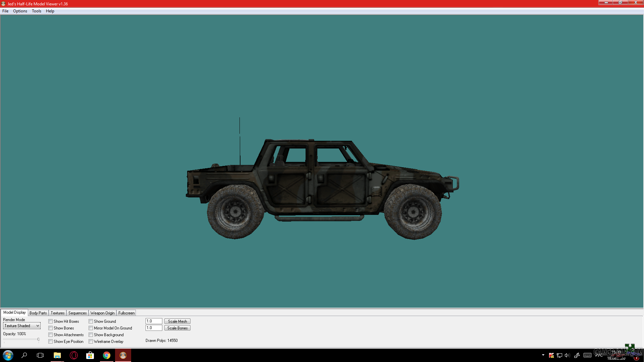The height and width of the screenshot is (362, 644).
Task: Click the Drawn Polys: 14550 readout
Action: [x=162, y=341]
